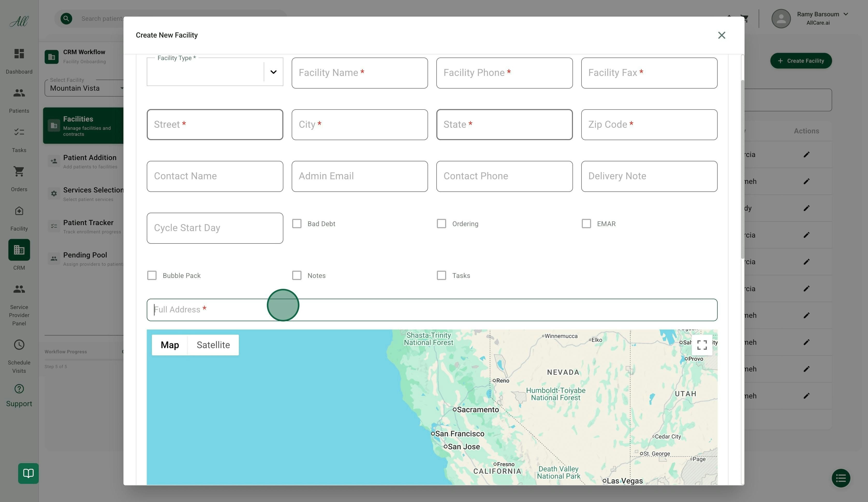Click the Create Facility button
Image resolution: width=868 pixels, height=502 pixels.
coord(801,61)
